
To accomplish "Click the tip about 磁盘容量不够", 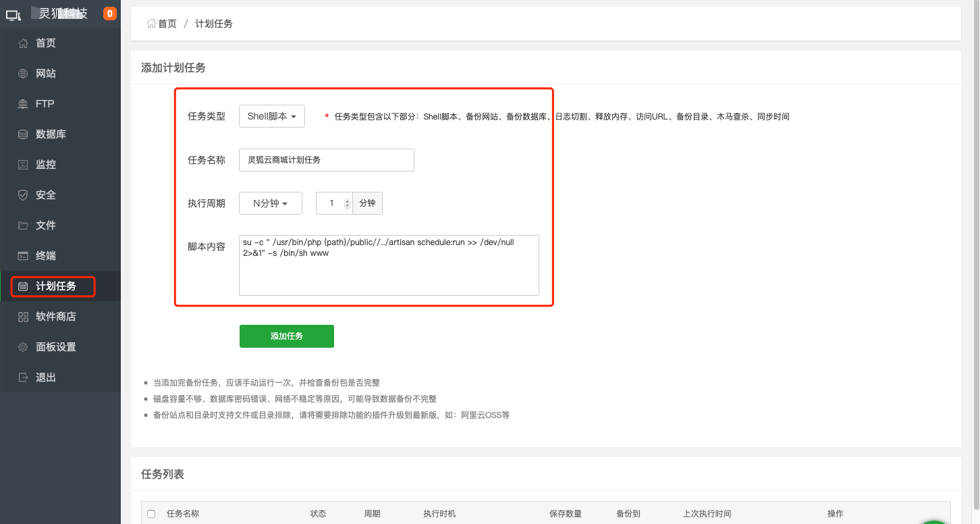I will [295, 399].
